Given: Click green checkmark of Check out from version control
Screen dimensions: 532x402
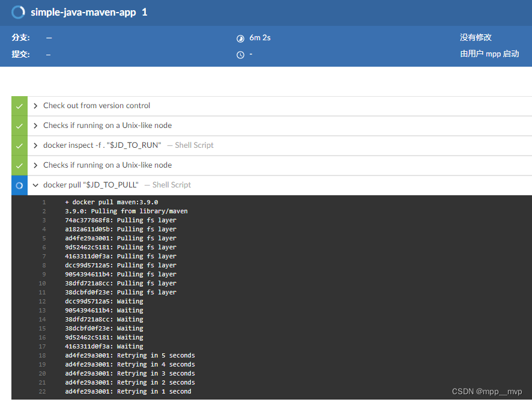Looking at the screenshot, I should click(19, 106).
